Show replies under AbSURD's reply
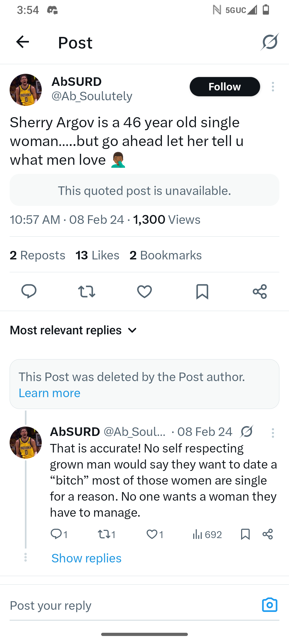This screenshot has height=644, width=289. pos(86,558)
